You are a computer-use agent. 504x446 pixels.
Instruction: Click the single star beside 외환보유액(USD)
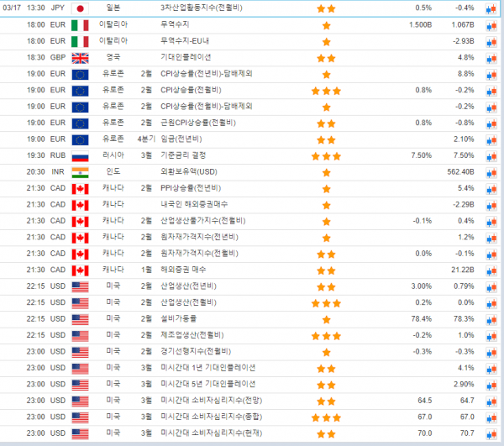[326, 171]
